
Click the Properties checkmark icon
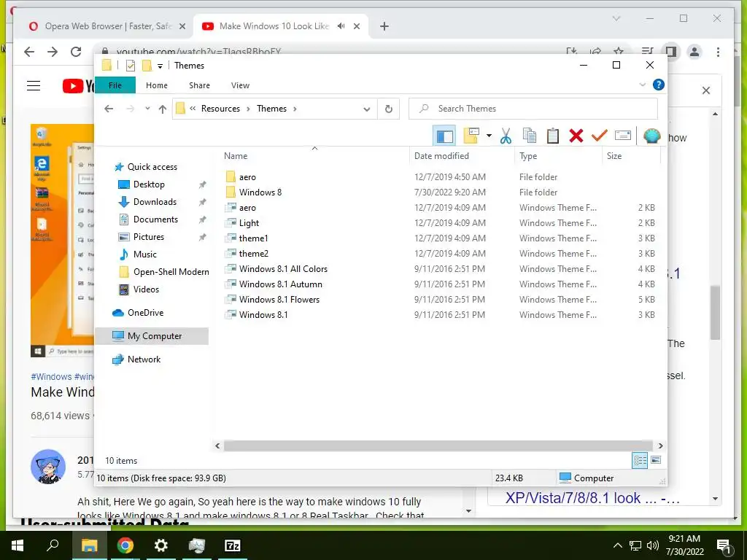(600, 136)
